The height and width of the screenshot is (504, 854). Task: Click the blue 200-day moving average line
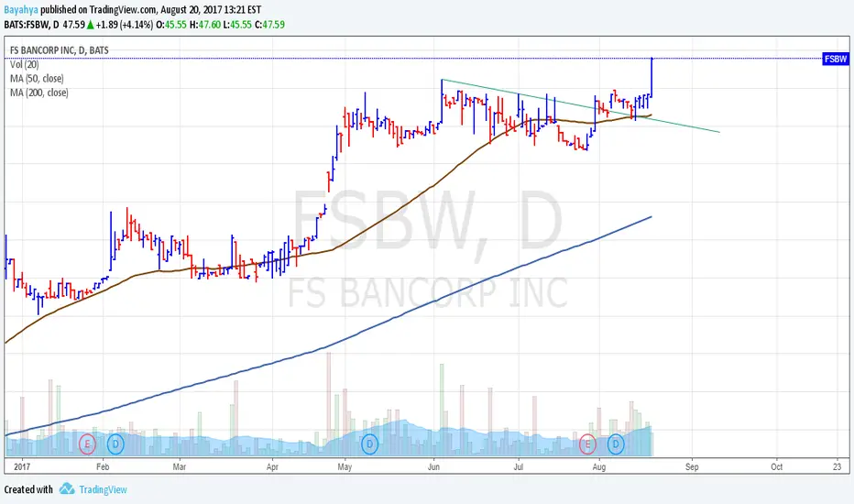click(x=327, y=346)
